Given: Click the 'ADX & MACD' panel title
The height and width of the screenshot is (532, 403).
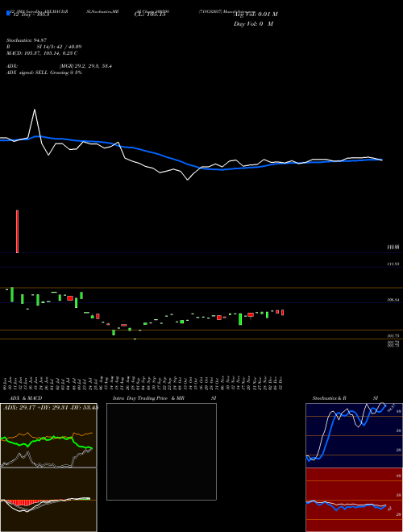Looking at the screenshot, I should pos(26,398).
